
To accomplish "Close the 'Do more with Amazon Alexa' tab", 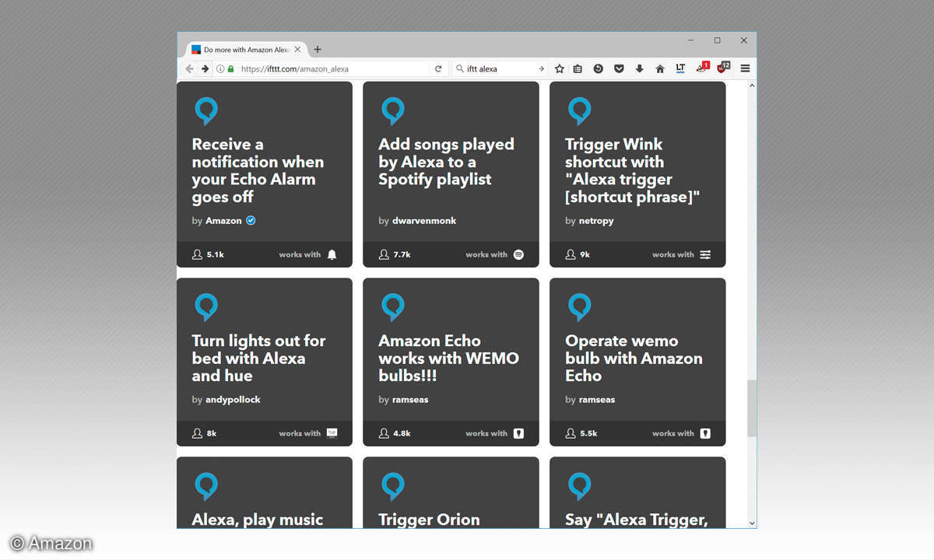I will 298,49.
